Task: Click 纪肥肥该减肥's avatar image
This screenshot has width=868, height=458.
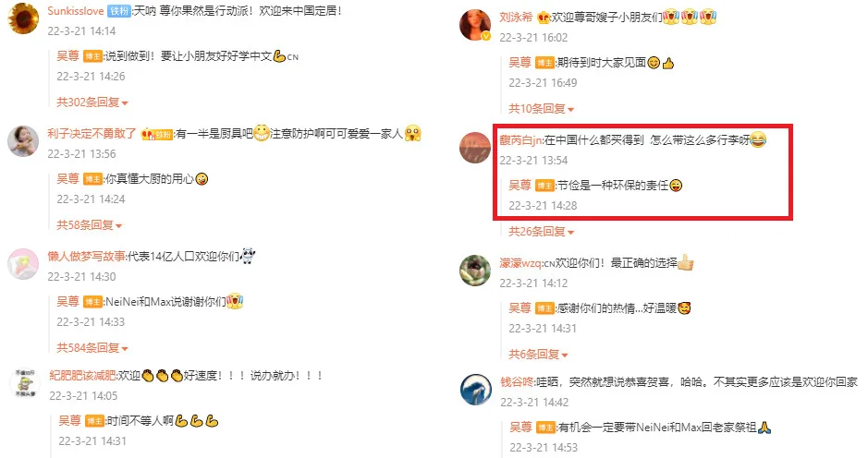Action: coord(25,383)
